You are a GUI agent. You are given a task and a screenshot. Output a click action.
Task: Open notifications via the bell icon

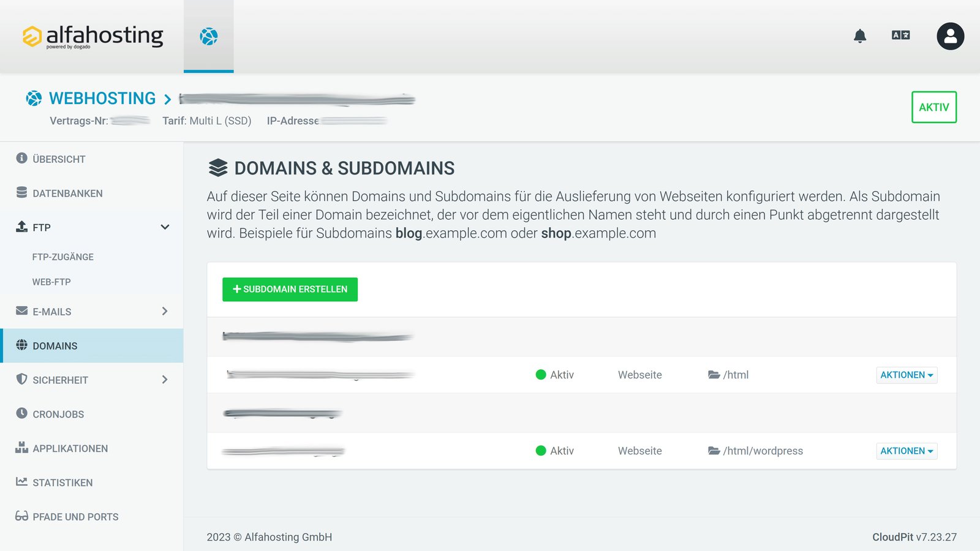(861, 36)
